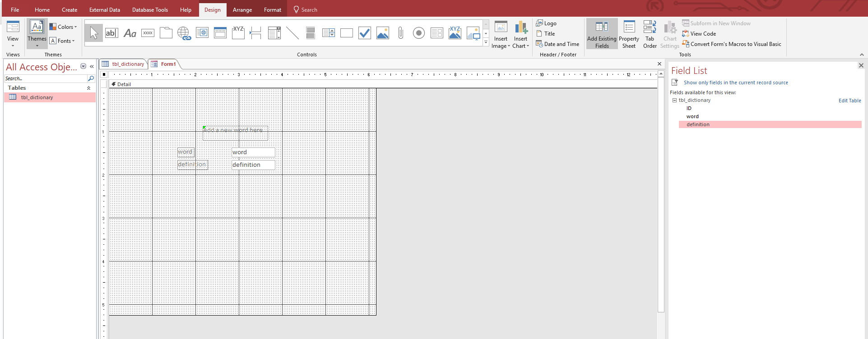Pick the Subform/Subreport control tool
This screenshot has width=868, height=339.
437,33
